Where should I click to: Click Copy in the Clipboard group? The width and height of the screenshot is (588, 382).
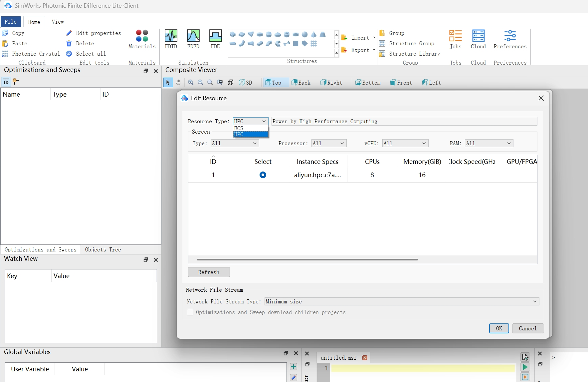[x=13, y=33]
